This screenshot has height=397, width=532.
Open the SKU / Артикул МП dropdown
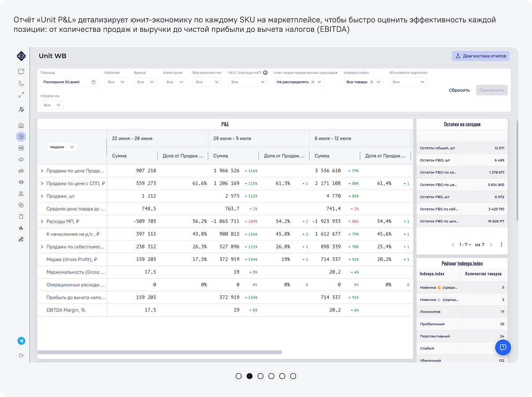coord(247,82)
